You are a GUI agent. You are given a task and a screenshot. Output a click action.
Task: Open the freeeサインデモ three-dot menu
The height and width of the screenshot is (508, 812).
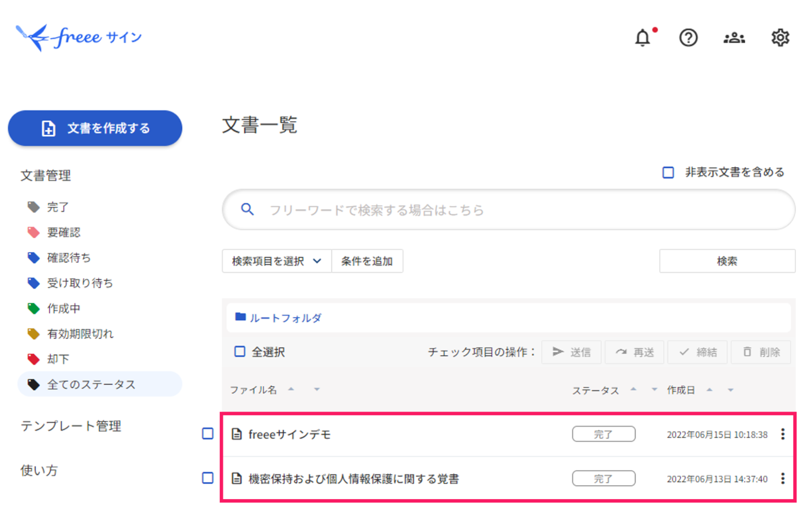point(783,434)
